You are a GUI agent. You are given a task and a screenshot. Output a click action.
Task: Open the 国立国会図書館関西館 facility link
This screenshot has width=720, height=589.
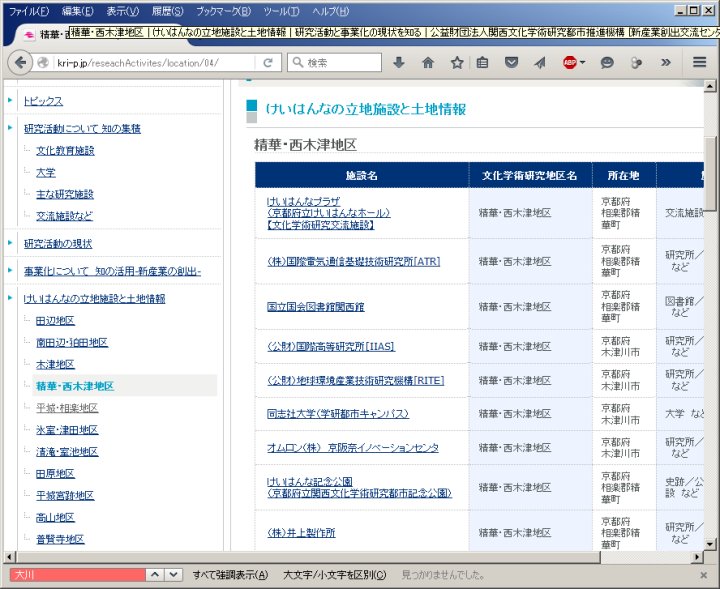315,307
